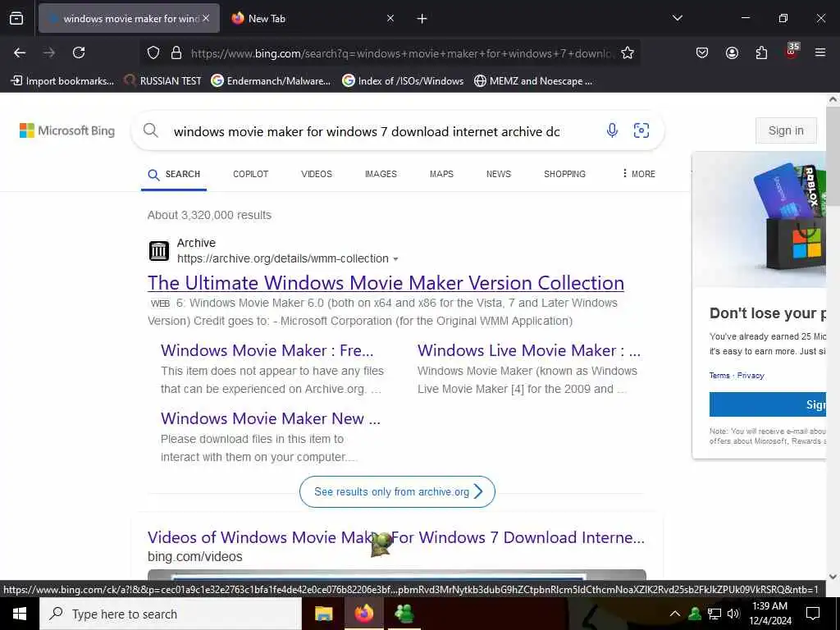Show hidden system tray icons
The image size is (840, 630).
click(675, 614)
